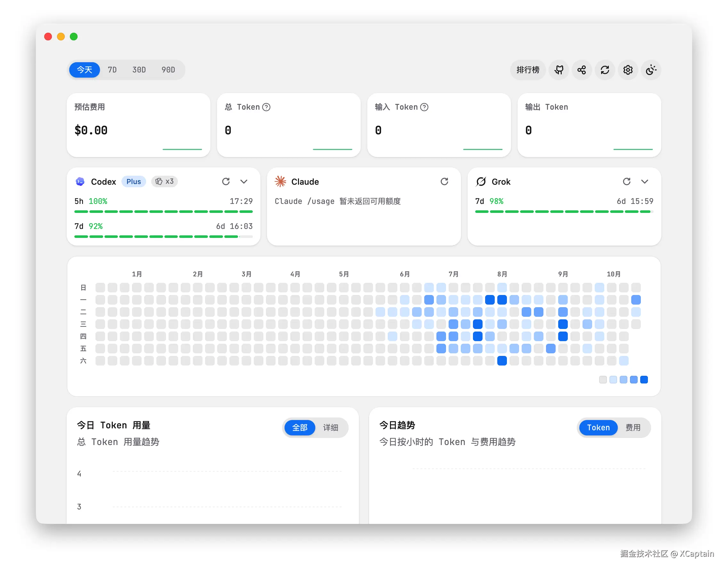Click help icon next to 输入 Token
The image size is (728, 572).
[424, 107]
